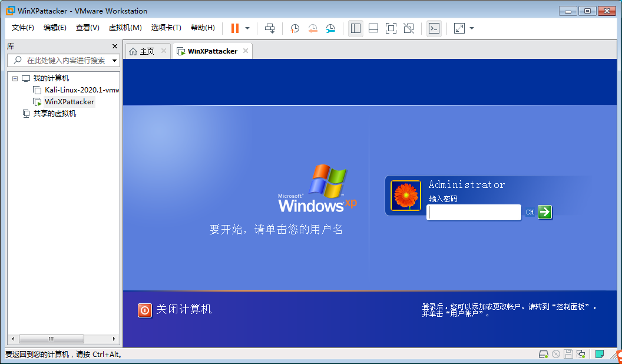
Task: Switch to Unity mode
Action: (409, 28)
